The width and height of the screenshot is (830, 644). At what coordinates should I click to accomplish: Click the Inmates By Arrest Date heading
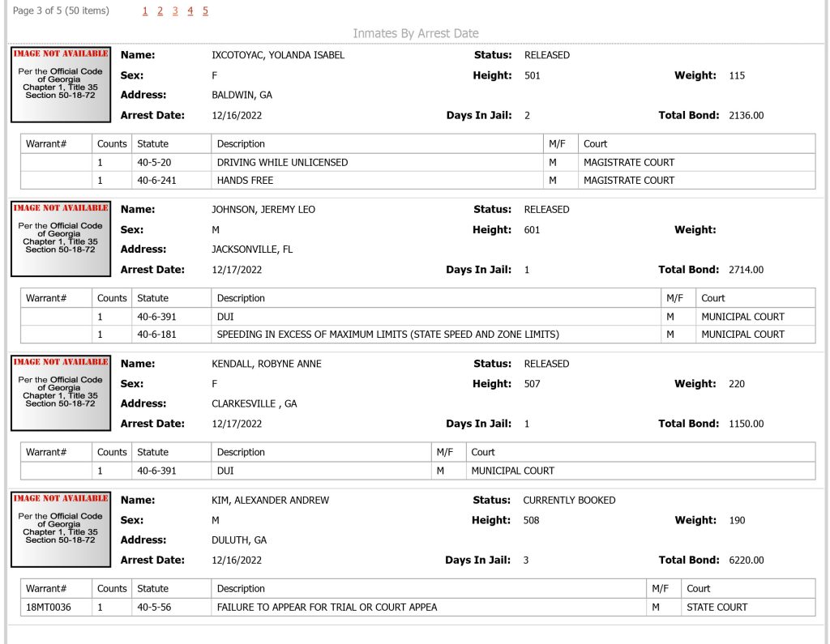pos(416,33)
